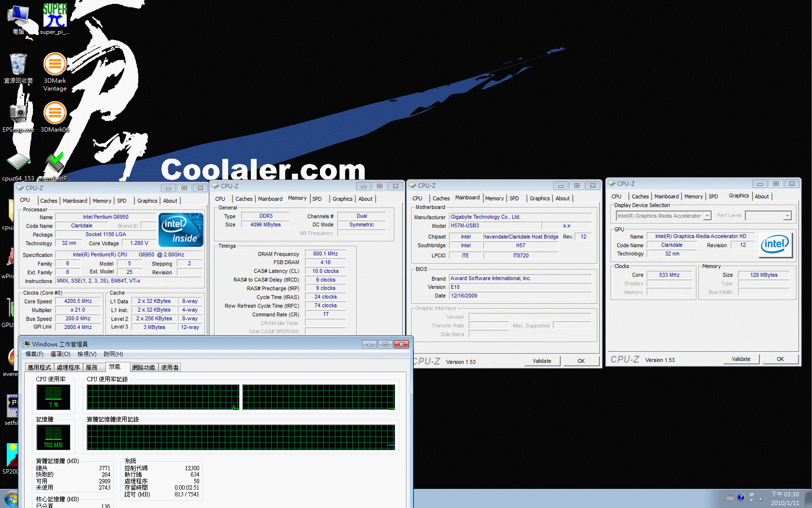The image size is (812, 508).
Task: Click Intel logo in CPU-Z Graphics window
Action: 775,244
